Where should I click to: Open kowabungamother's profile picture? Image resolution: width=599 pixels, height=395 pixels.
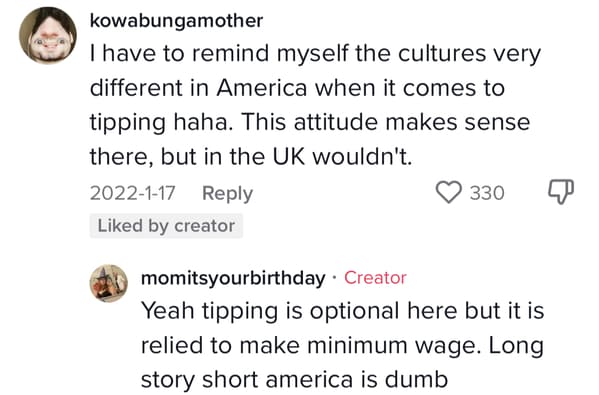(48, 35)
